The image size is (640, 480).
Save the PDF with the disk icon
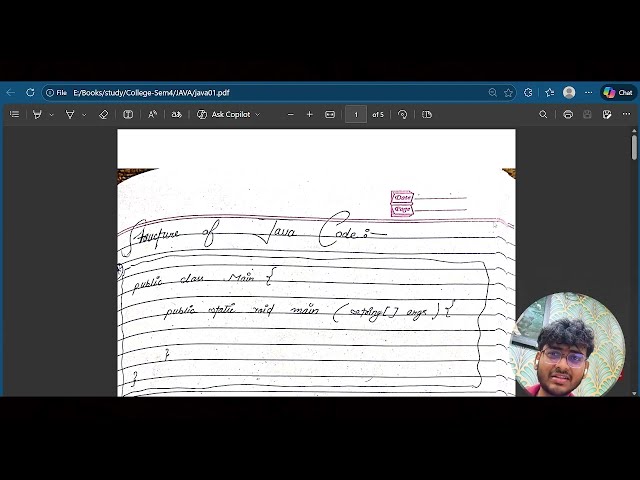587,115
